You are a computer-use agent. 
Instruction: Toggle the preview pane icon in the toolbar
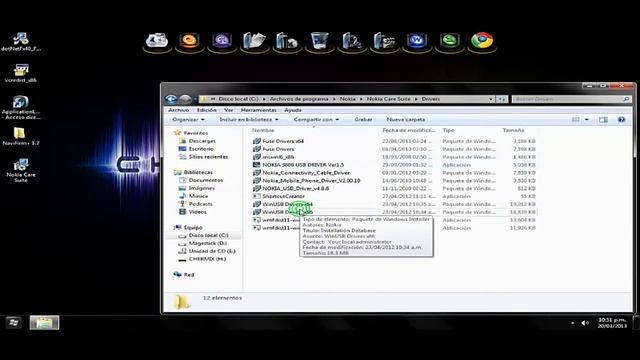[603, 120]
